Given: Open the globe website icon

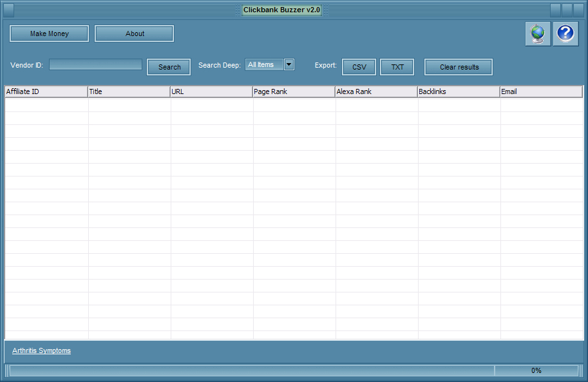Looking at the screenshot, I should point(538,33).
